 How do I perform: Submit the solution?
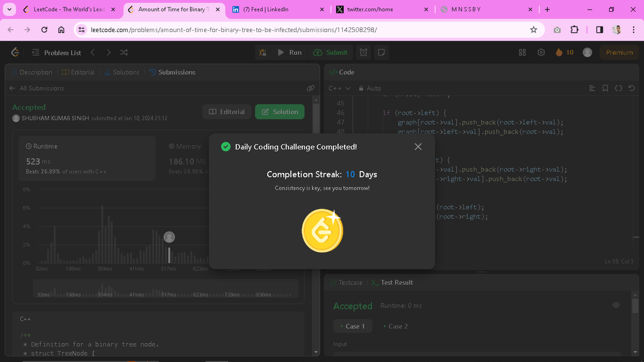tap(330, 53)
